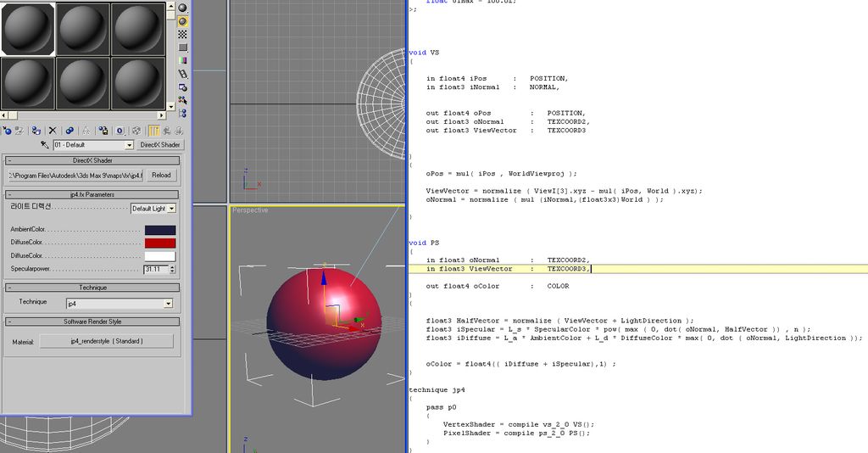Image resolution: width=868 pixels, height=453 pixels.
Task: Select the top middle sample slot
Action: click(x=83, y=29)
